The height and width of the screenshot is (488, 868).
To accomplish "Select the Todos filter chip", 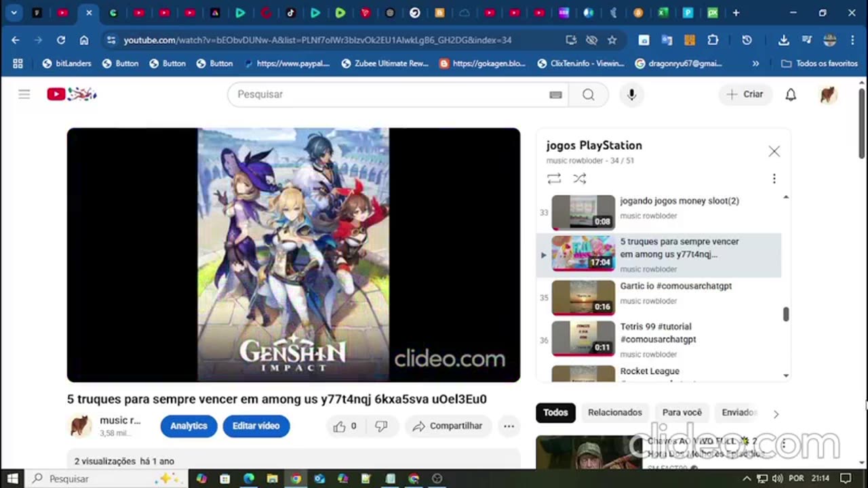I will point(555,412).
